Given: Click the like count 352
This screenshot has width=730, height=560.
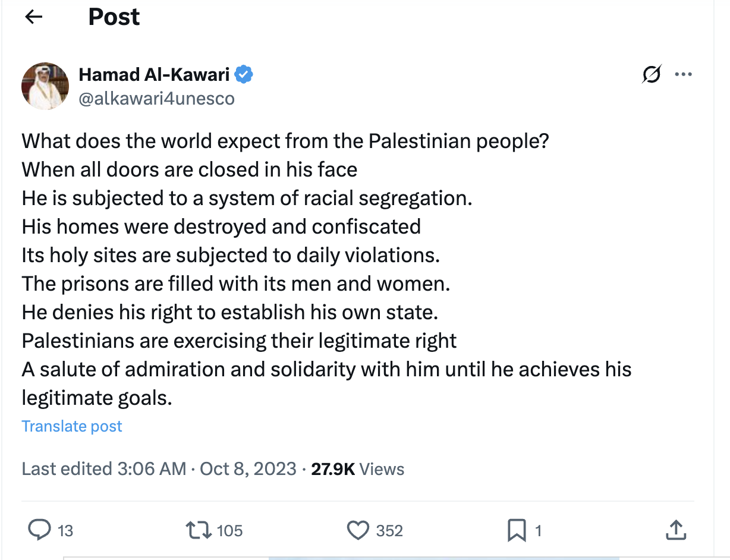Looking at the screenshot, I should coord(389,530).
